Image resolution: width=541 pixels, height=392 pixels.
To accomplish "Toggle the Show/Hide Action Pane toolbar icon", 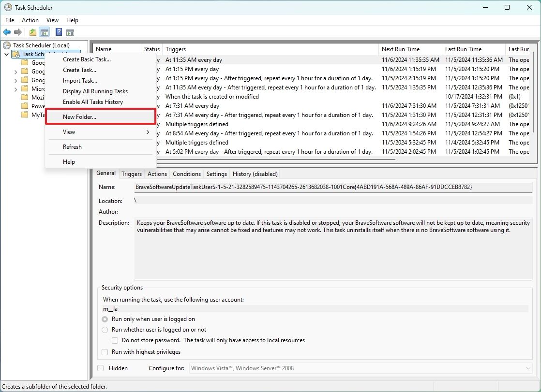I will [x=70, y=32].
